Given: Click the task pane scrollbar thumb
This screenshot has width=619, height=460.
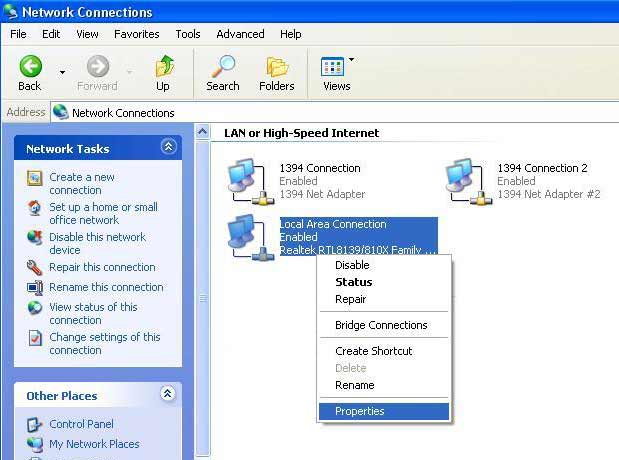Looking at the screenshot, I should [203, 298].
